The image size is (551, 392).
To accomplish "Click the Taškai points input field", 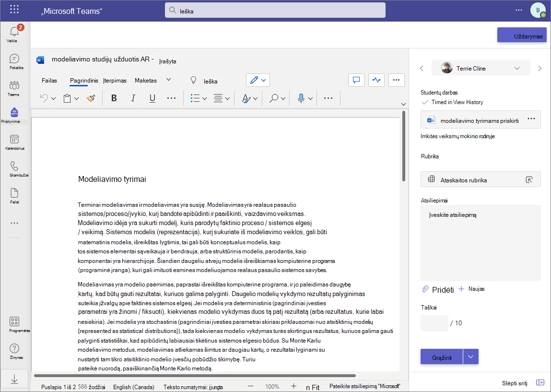I will point(434,323).
